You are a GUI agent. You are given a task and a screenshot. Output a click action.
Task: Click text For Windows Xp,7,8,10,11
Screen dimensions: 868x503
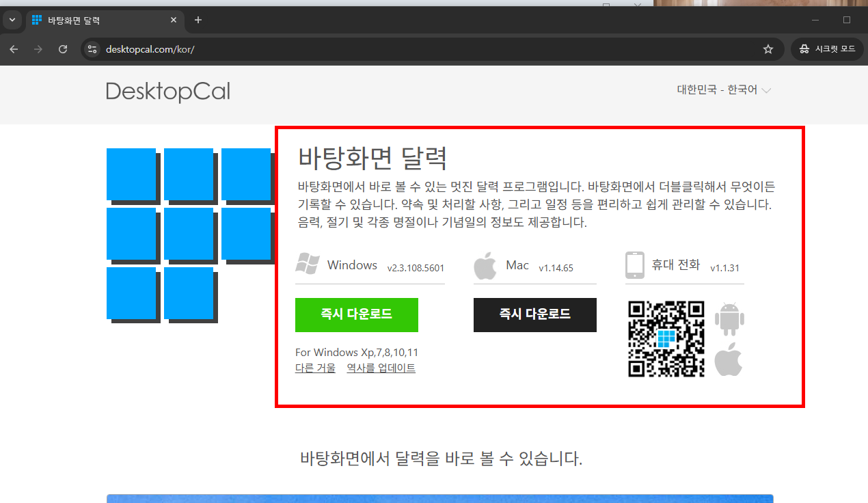pyautogui.click(x=357, y=353)
